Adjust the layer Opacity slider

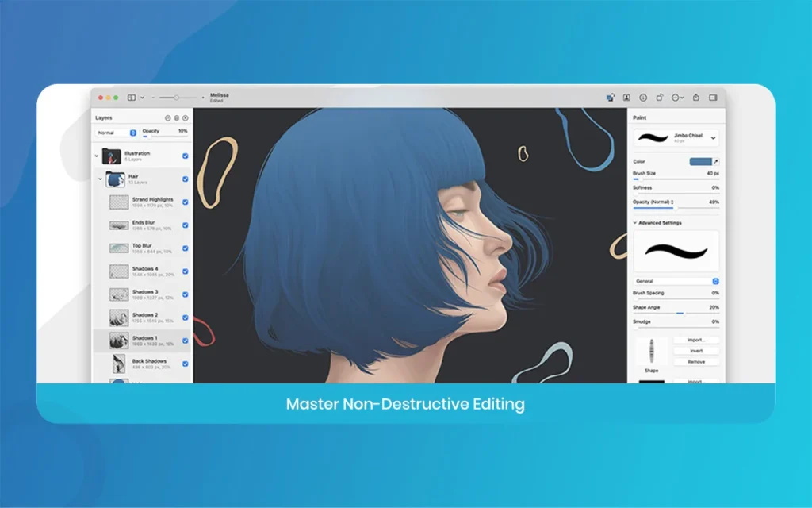165,137
